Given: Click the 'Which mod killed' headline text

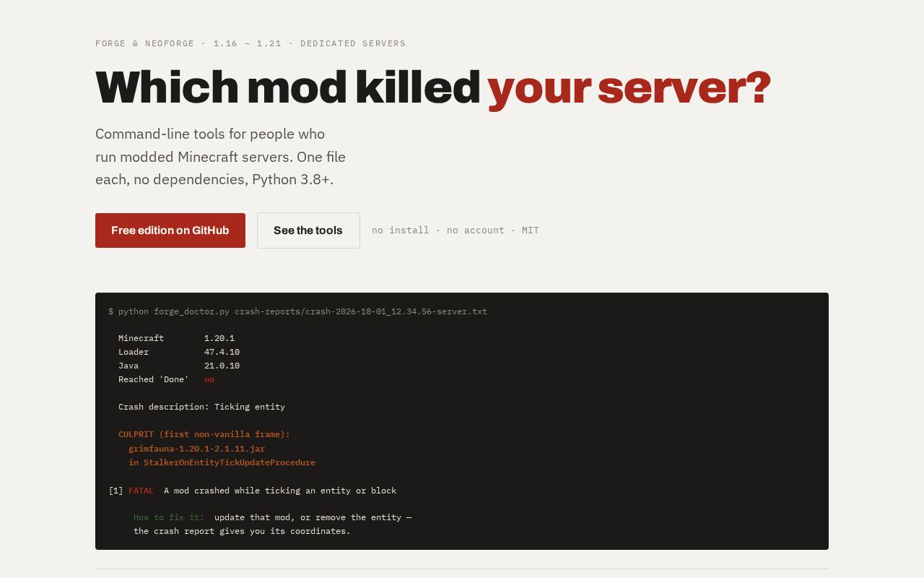Looking at the screenshot, I should point(288,87).
